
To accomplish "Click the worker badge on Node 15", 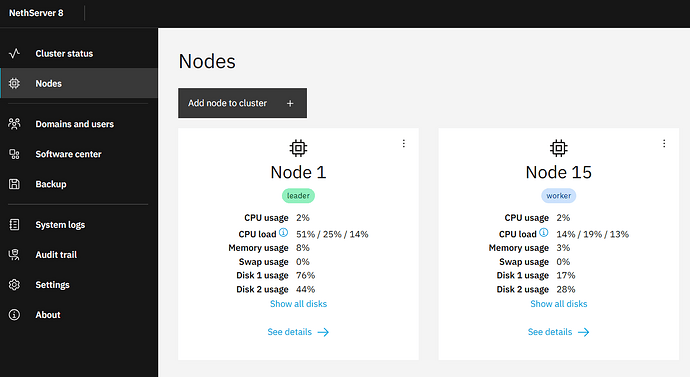I will 558,196.
